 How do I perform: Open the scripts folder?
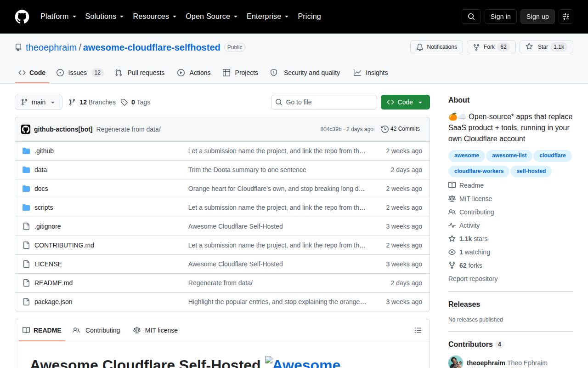tap(44, 207)
